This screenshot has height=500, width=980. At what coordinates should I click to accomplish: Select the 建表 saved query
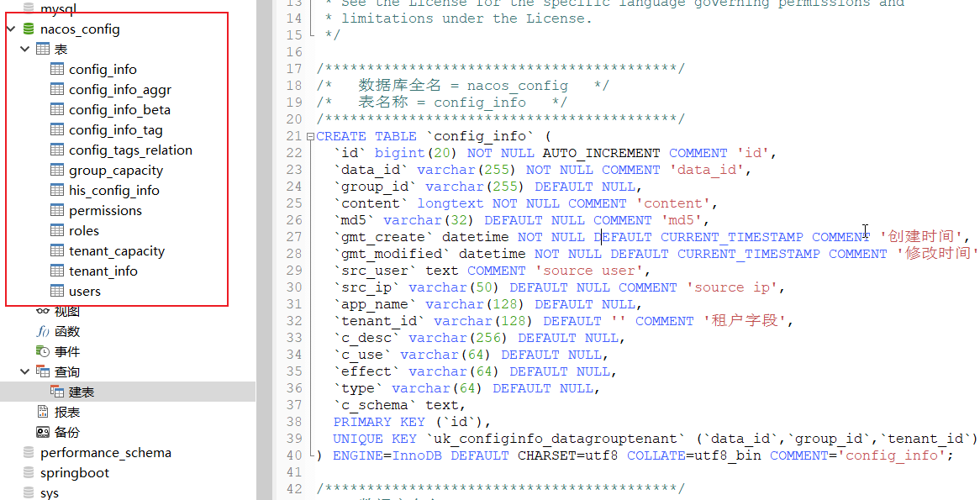[x=82, y=392]
